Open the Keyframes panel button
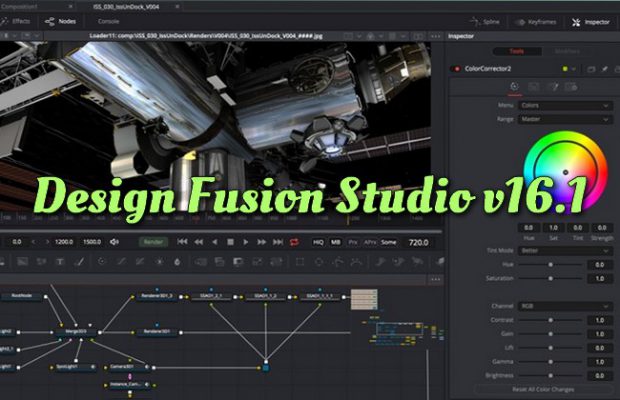 [x=536, y=22]
